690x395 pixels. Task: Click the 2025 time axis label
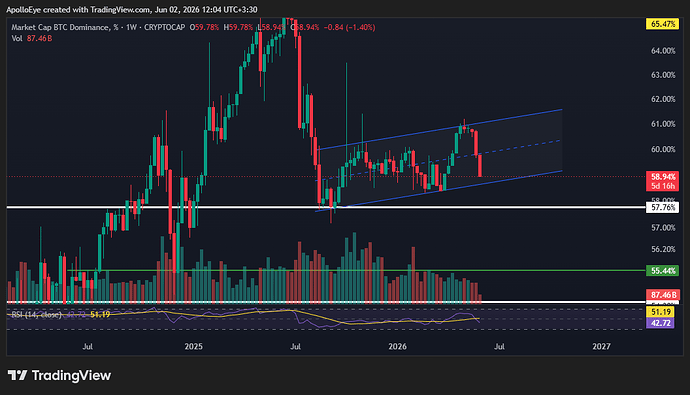[x=194, y=347]
